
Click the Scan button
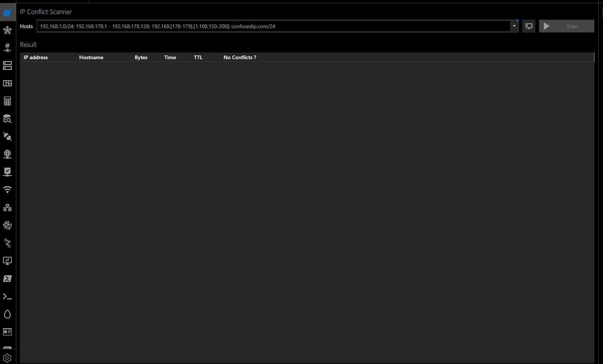(566, 26)
